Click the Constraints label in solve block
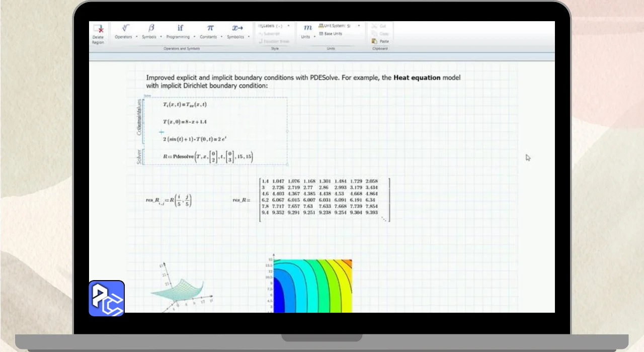 (139, 117)
